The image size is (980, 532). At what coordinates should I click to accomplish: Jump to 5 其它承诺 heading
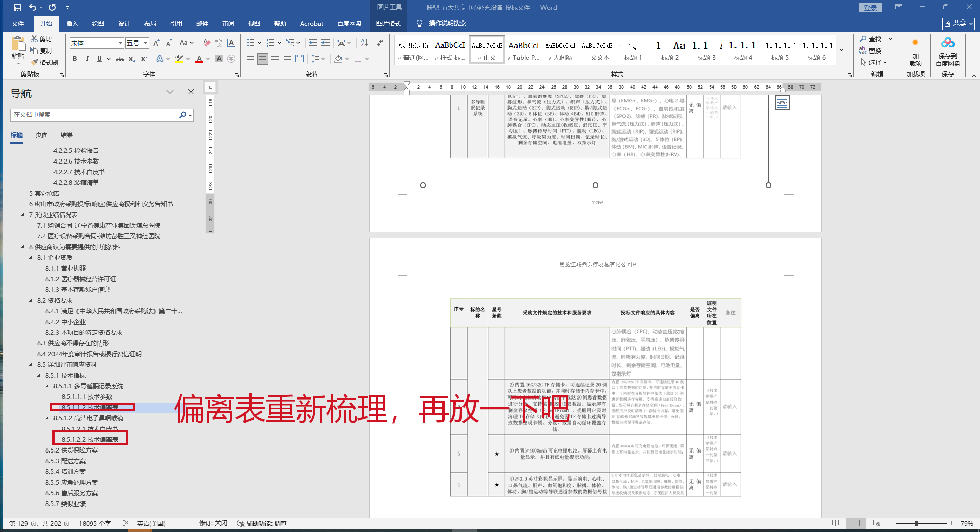(44, 194)
